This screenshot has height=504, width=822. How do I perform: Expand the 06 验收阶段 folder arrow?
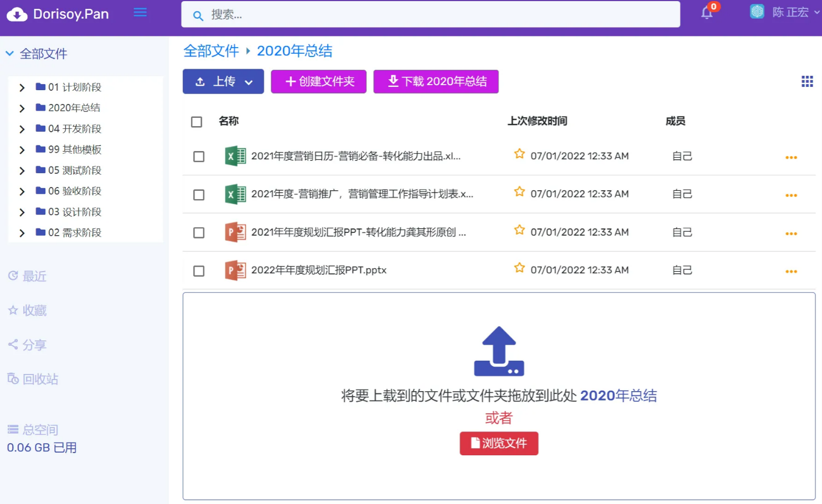(x=22, y=191)
